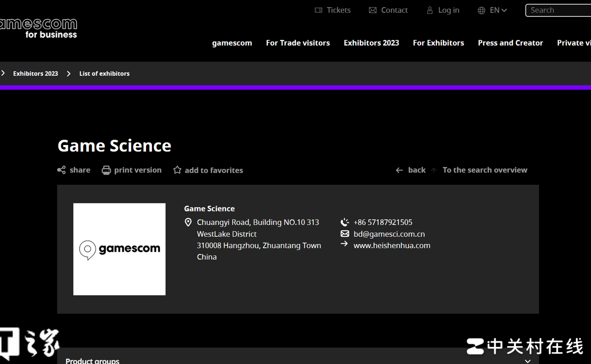Go to List of exhibitors breadcrumb
This screenshot has height=364, width=591.
point(104,73)
